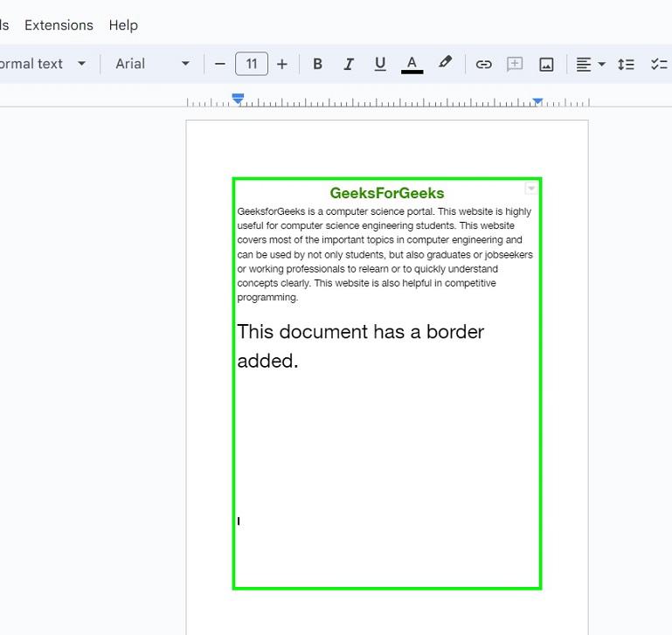Image resolution: width=672 pixels, height=635 pixels.
Task: Click the font size field showing 11
Action: (251, 64)
